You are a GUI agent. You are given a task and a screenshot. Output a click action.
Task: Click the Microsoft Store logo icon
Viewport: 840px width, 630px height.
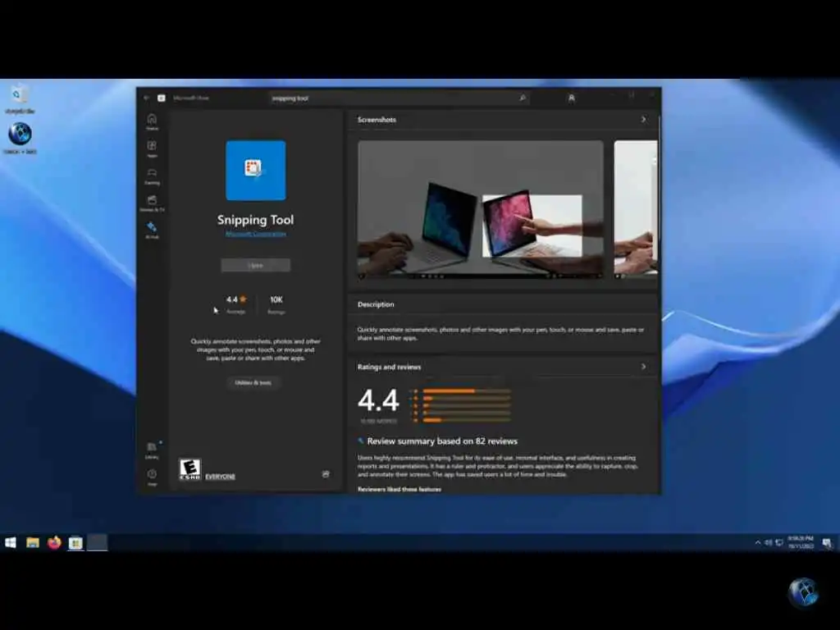pos(162,98)
